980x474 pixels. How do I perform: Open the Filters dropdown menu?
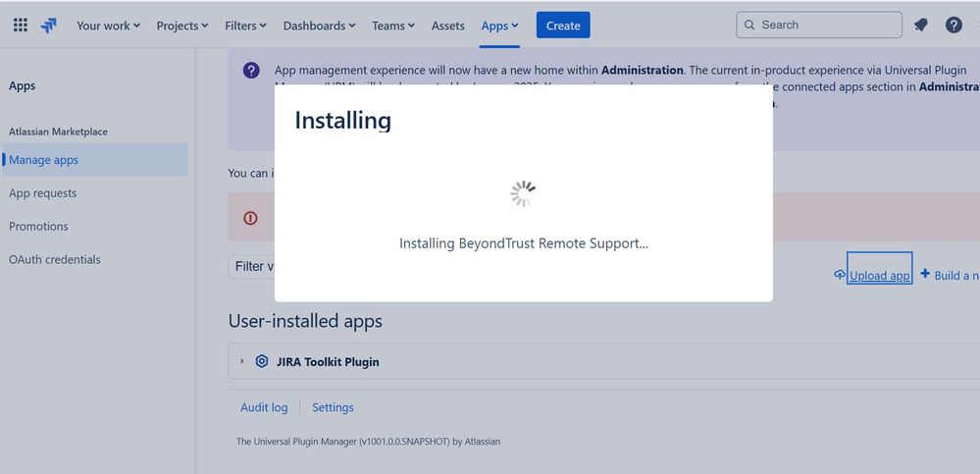(x=245, y=26)
